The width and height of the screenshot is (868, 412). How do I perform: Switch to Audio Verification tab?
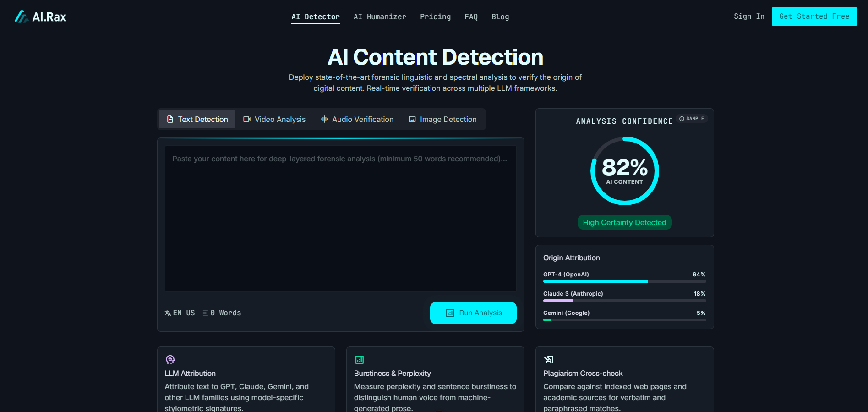(x=357, y=119)
